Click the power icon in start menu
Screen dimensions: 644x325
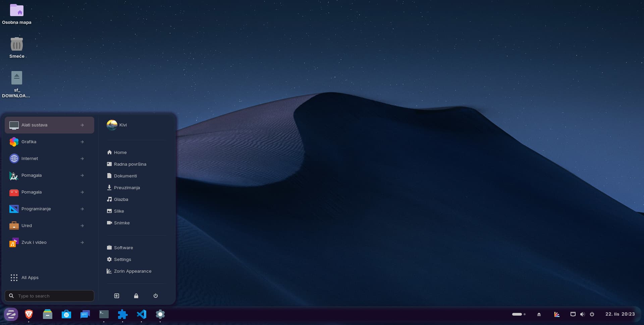[x=156, y=296]
